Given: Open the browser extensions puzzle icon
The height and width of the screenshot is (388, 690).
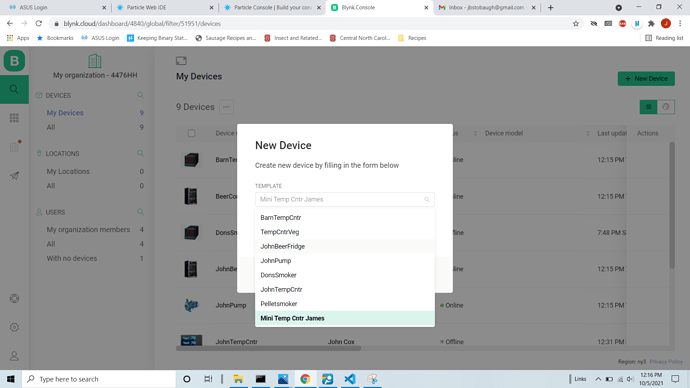Looking at the screenshot, I should [651, 24].
